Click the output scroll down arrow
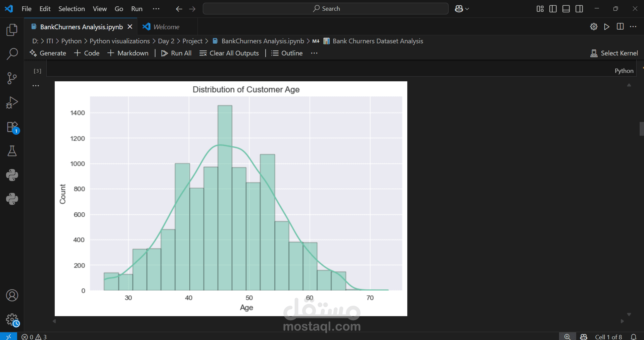 629,314
